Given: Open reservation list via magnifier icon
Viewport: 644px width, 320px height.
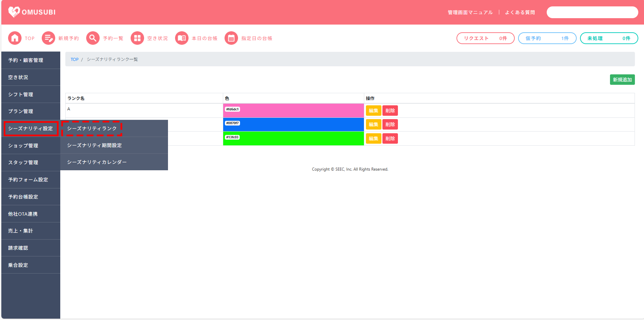Looking at the screenshot, I should coord(93,38).
